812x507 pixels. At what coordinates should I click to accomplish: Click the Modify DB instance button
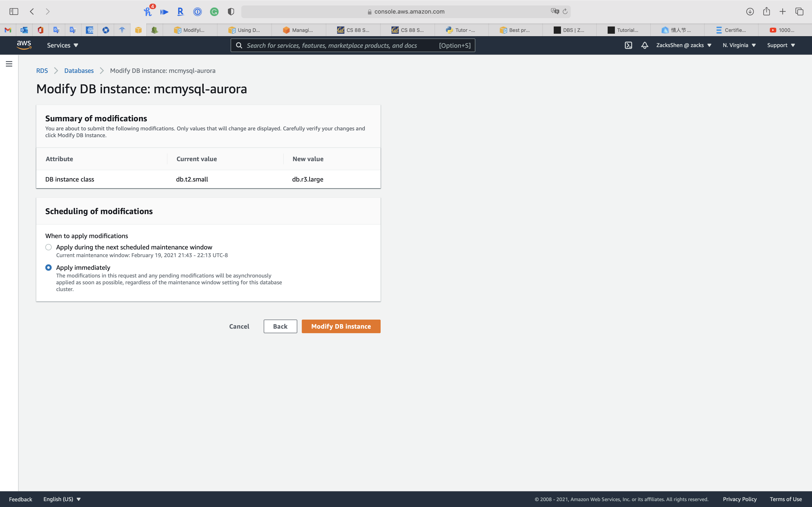click(341, 326)
